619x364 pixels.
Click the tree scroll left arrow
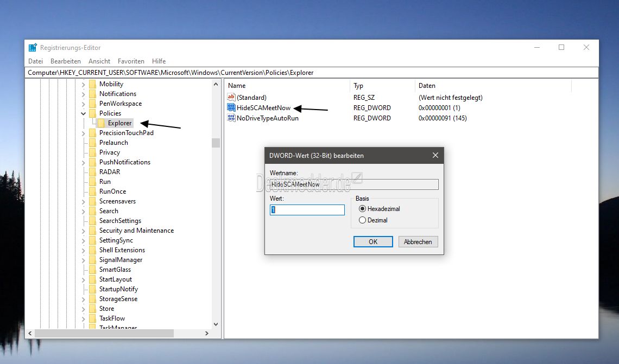(30, 333)
